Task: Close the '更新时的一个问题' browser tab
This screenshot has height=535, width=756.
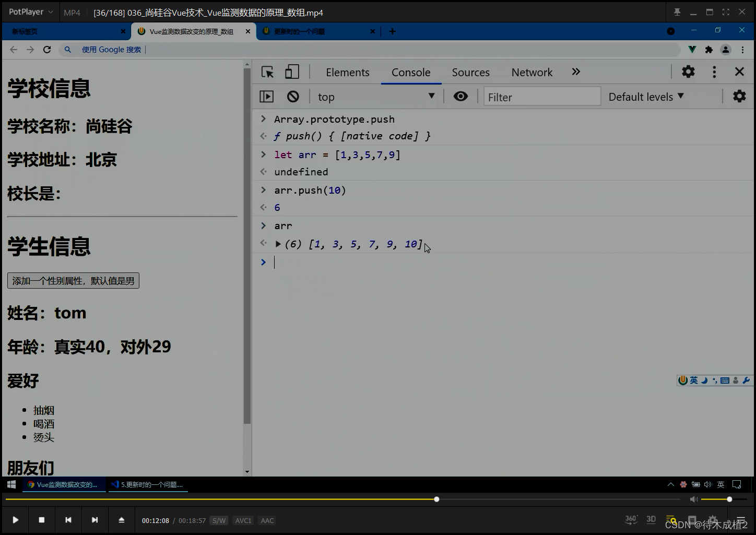Action: [x=372, y=31]
